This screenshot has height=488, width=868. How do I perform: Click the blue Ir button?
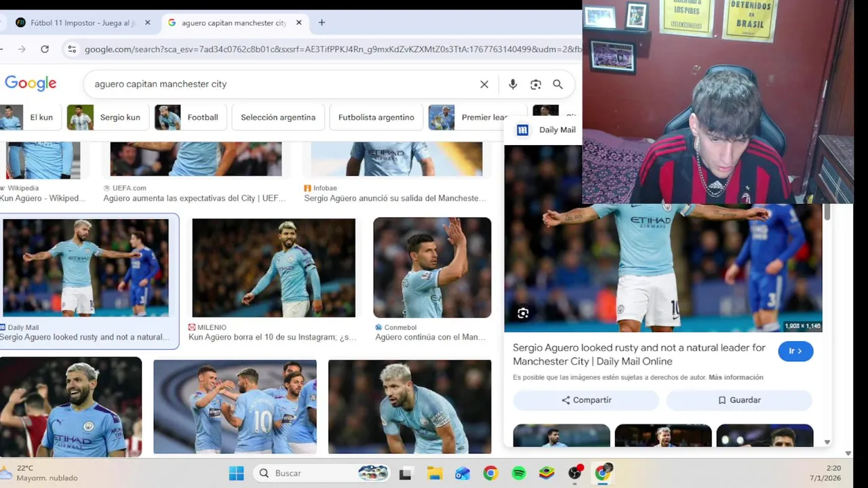795,351
